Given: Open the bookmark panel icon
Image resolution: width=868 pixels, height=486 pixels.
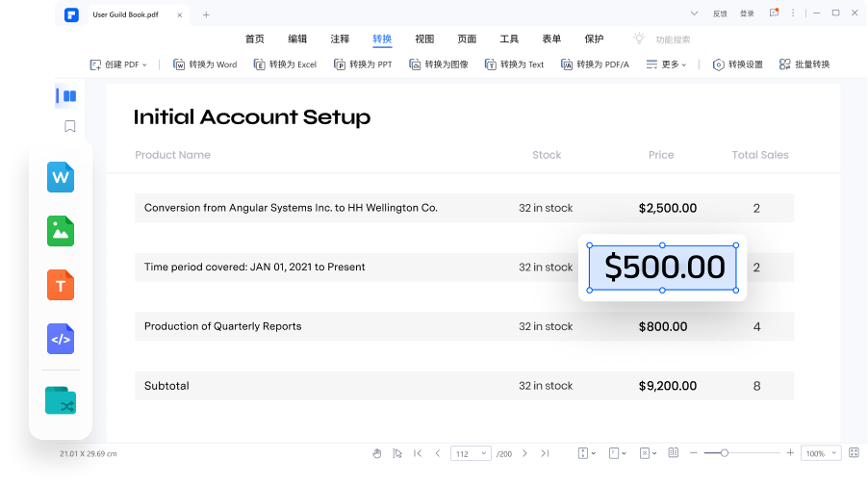Looking at the screenshot, I should tap(69, 126).
